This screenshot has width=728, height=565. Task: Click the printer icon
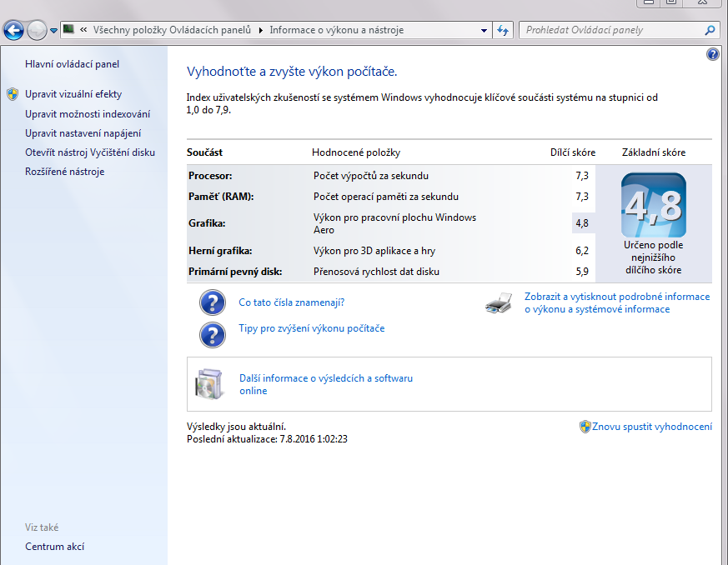tap(499, 302)
